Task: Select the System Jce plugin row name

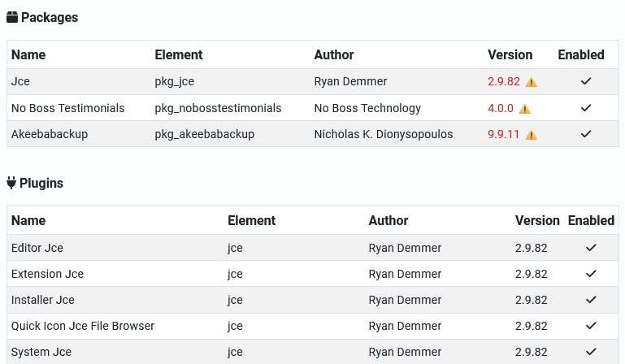Action: (x=41, y=352)
